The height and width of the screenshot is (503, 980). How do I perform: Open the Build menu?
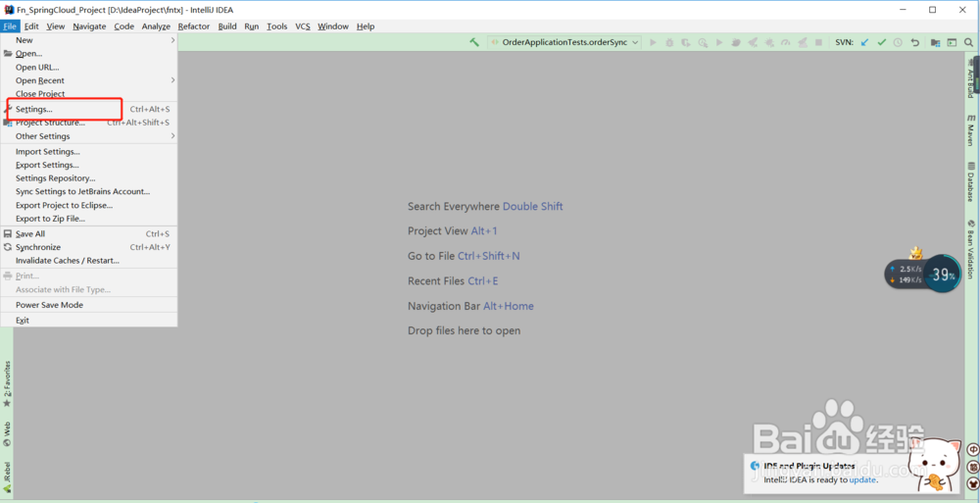click(227, 26)
